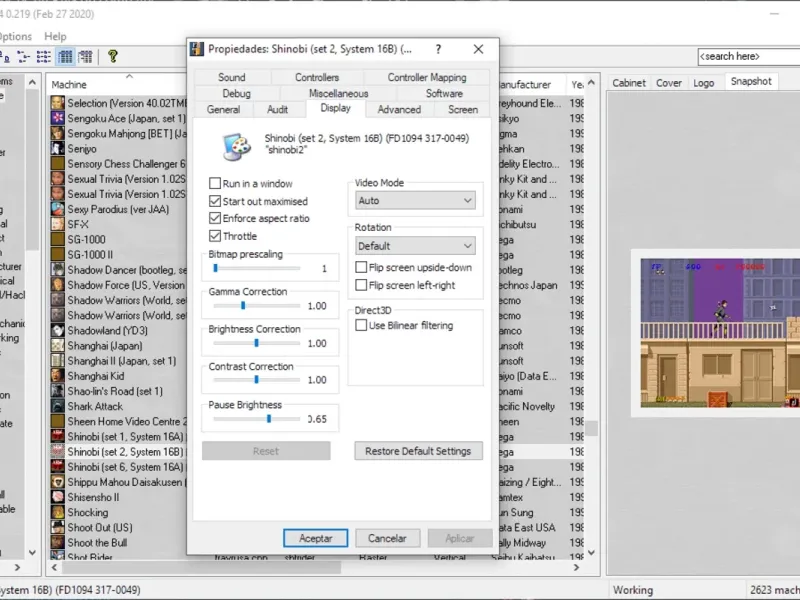
Task: Enable Run in a window checkbox
Action: pyautogui.click(x=215, y=183)
